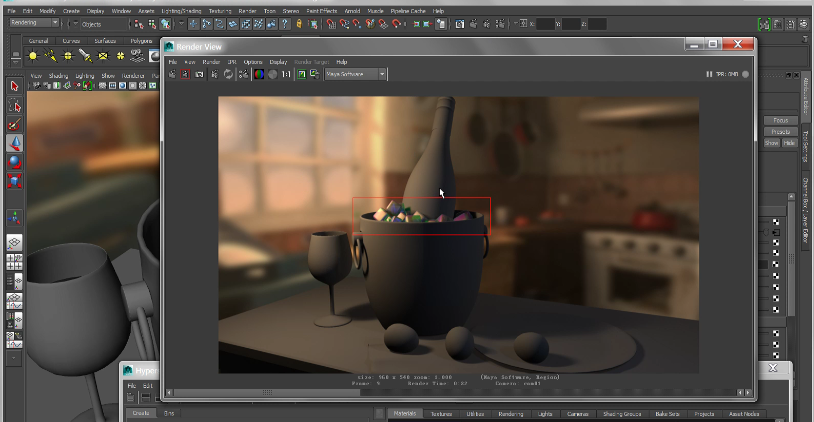Open the Shading Groups tab in Hypershade

622,414
